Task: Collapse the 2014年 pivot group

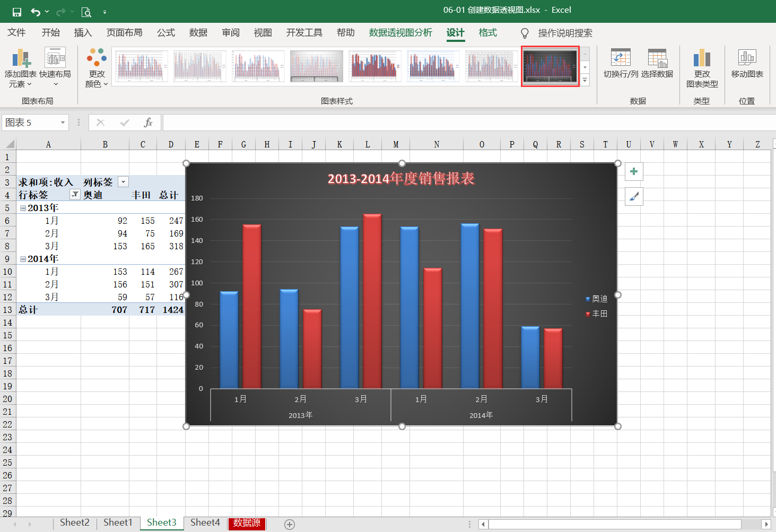Action: coord(23,259)
